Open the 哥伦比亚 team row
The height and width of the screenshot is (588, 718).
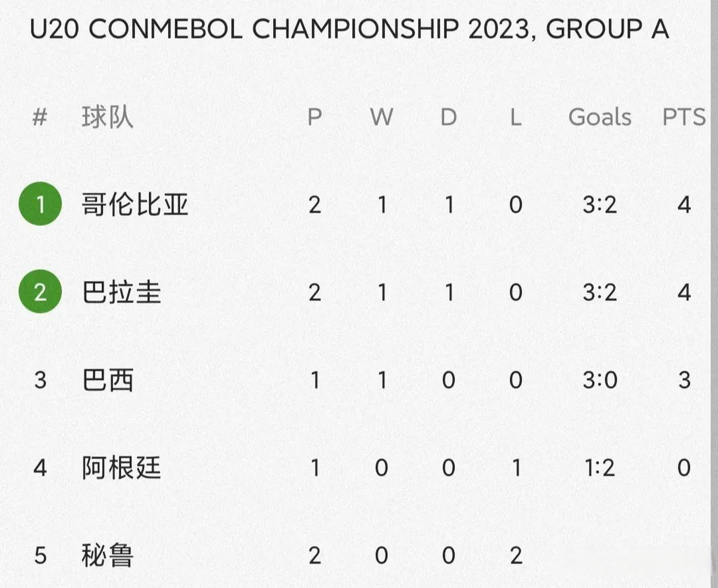coord(135,204)
